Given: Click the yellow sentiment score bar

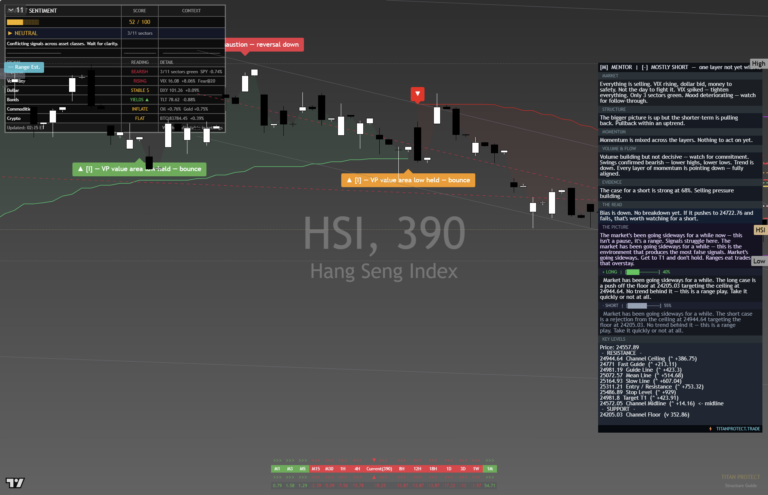Looking at the screenshot, I should tap(23, 22).
